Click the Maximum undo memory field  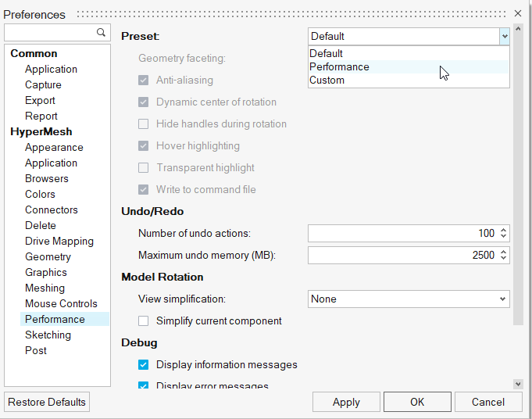pyautogui.click(x=409, y=255)
